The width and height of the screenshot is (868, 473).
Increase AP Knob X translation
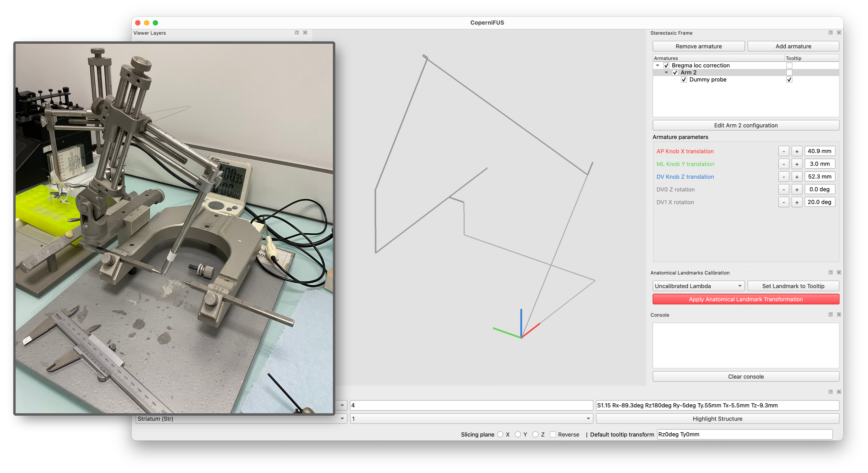(x=797, y=151)
